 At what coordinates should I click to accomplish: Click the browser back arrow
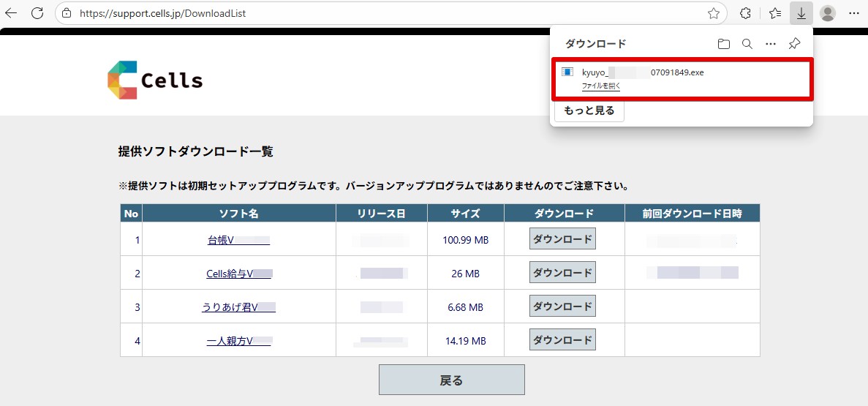[x=11, y=13]
